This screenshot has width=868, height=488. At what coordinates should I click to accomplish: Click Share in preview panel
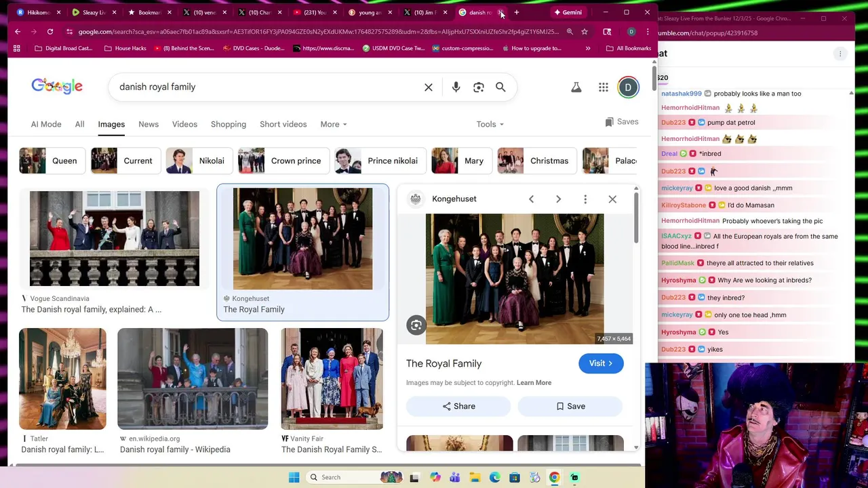[458, 406]
